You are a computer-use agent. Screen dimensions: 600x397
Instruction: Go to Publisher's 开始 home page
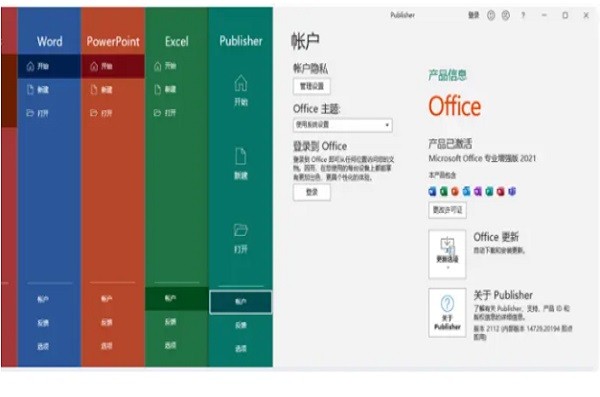[241, 91]
